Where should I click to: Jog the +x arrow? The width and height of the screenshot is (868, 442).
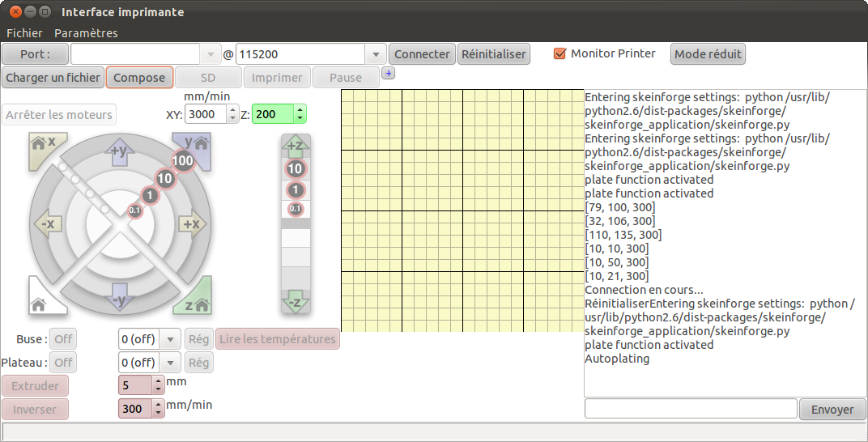pos(192,224)
